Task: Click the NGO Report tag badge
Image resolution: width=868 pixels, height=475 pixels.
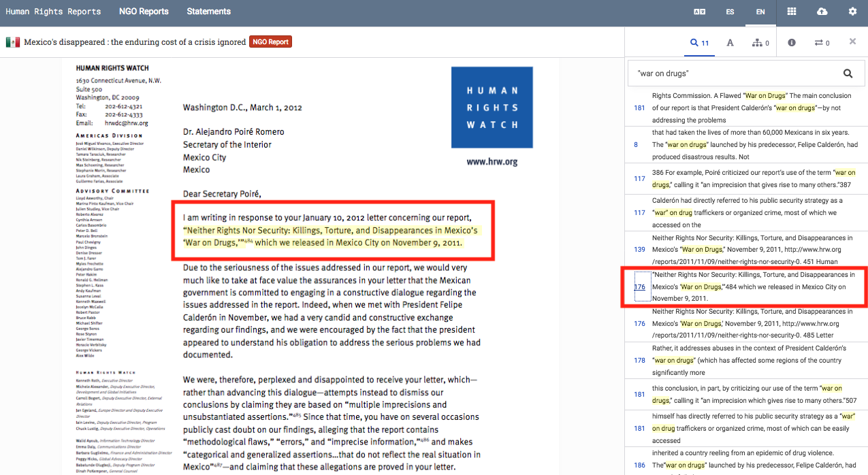Action: (270, 42)
